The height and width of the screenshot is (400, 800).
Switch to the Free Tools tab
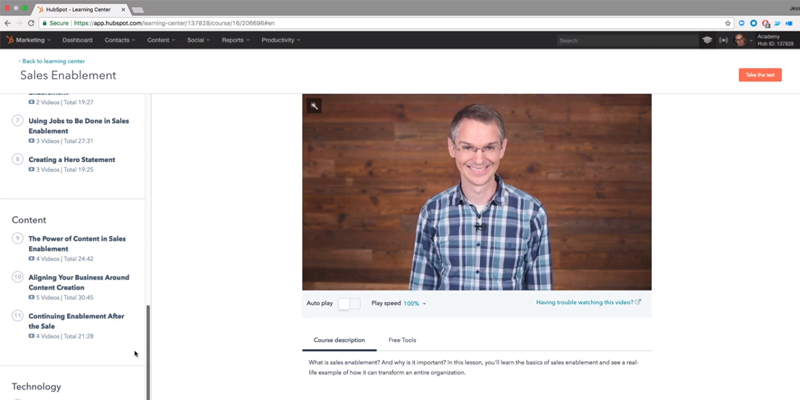(402, 340)
